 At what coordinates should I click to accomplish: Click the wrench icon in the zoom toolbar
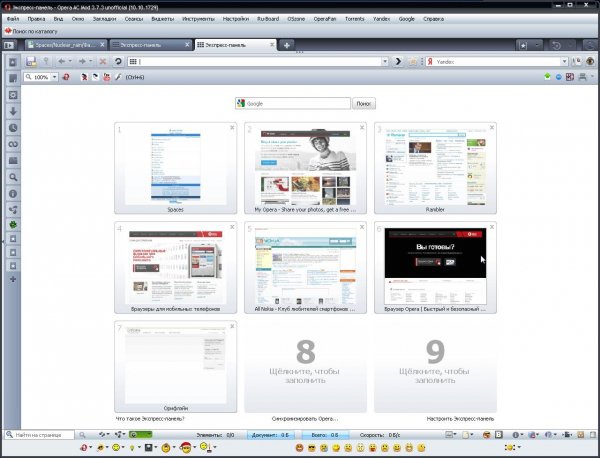pos(118,77)
